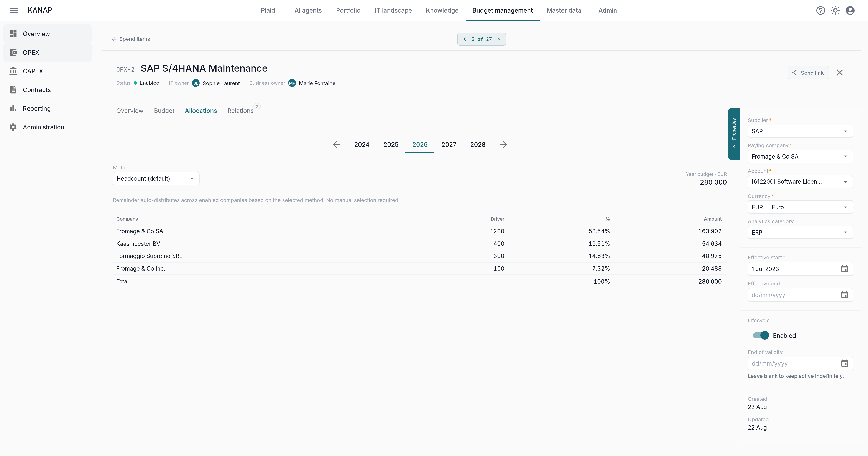Open Master data in top navigation
This screenshot has height=456, width=868.
(564, 10)
